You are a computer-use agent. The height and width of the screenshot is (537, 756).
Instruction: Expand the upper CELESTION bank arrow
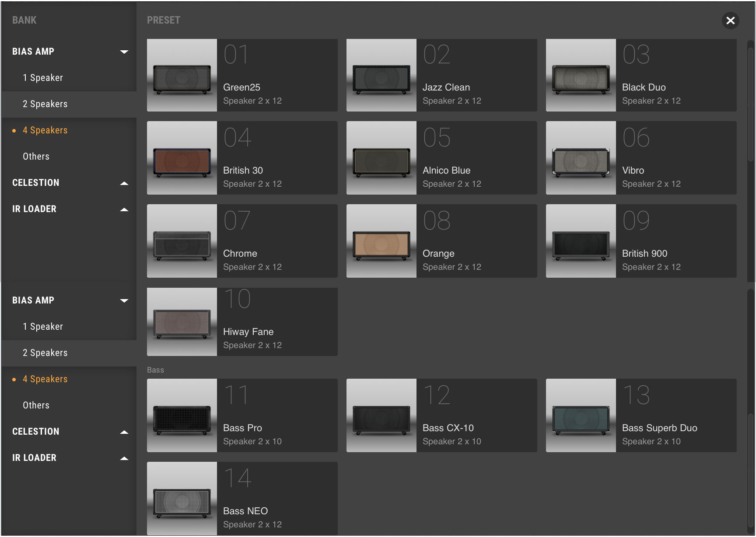pos(124,183)
